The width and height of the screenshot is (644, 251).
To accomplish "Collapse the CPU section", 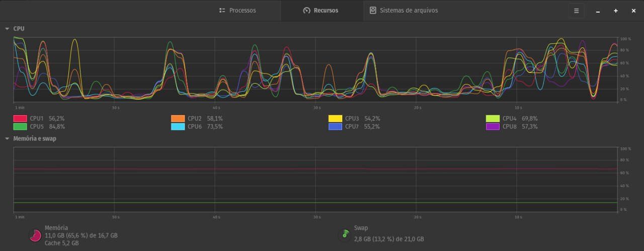I will point(7,29).
